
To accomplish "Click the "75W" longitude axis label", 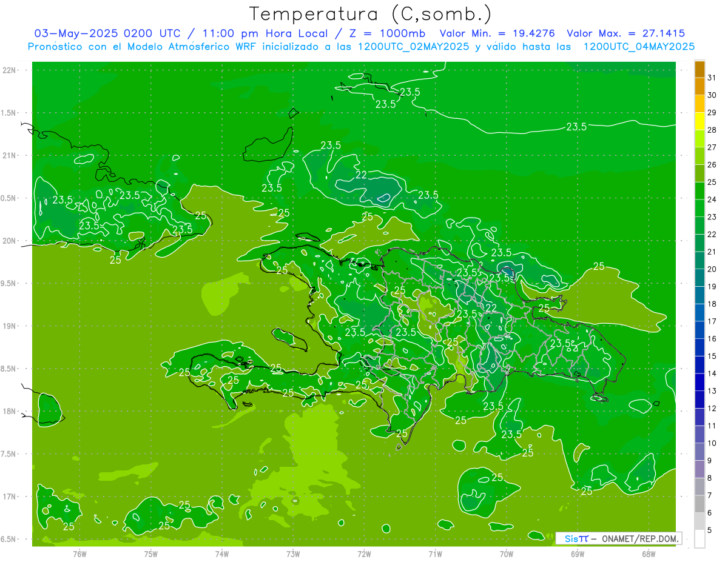I will [151, 554].
